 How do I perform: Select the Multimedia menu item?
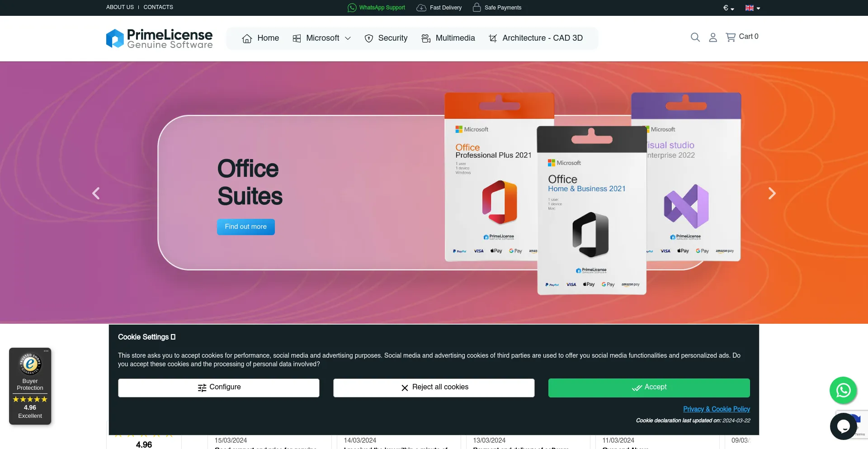coord(448,38)
